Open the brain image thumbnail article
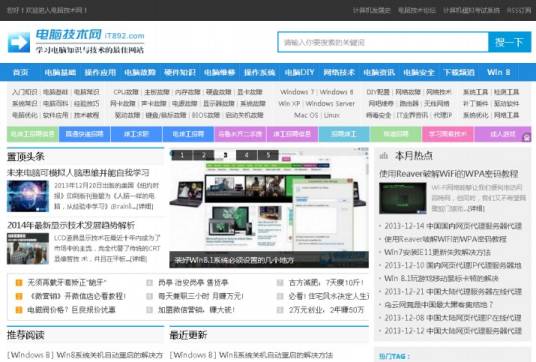 [x=28, y=196]
